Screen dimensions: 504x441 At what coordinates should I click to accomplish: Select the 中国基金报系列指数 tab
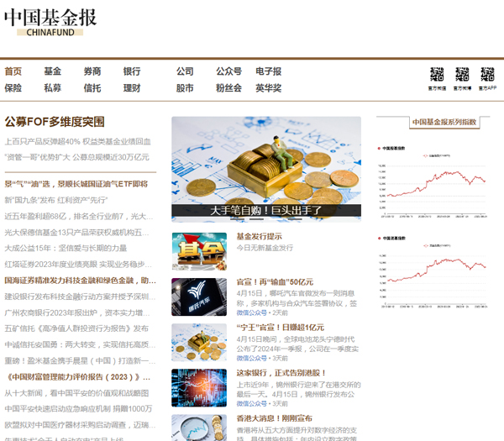tap(444, 122)
